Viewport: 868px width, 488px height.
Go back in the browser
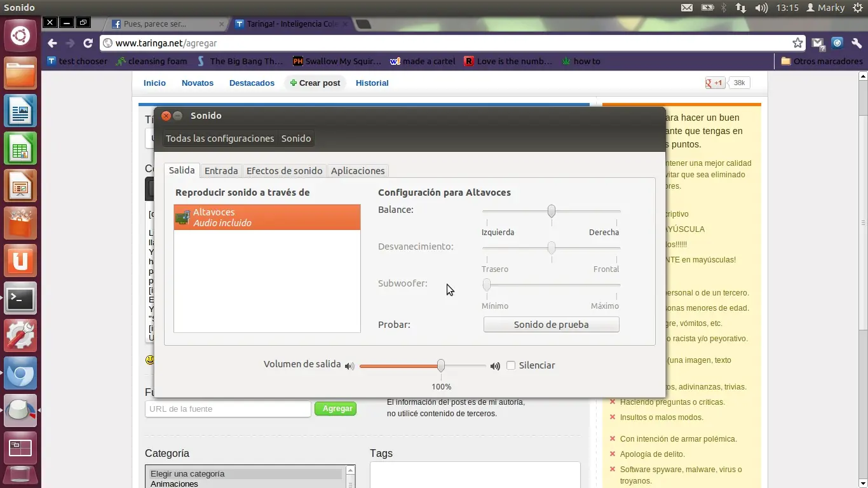tap(52, 43)
